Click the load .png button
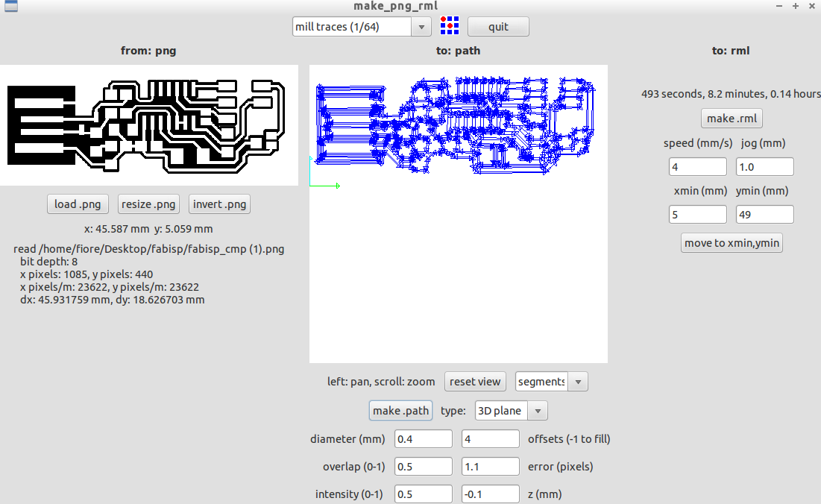The width and height of the screenshot is (821, 504). 78,204
